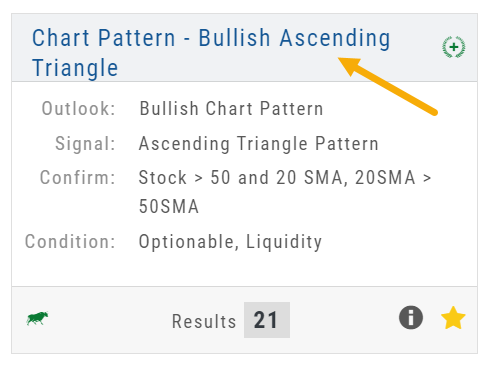This screenshot has height=365, width=494.
Task: Select the Bullish Chart Pattern outlook text
Action: click(231, 109)
